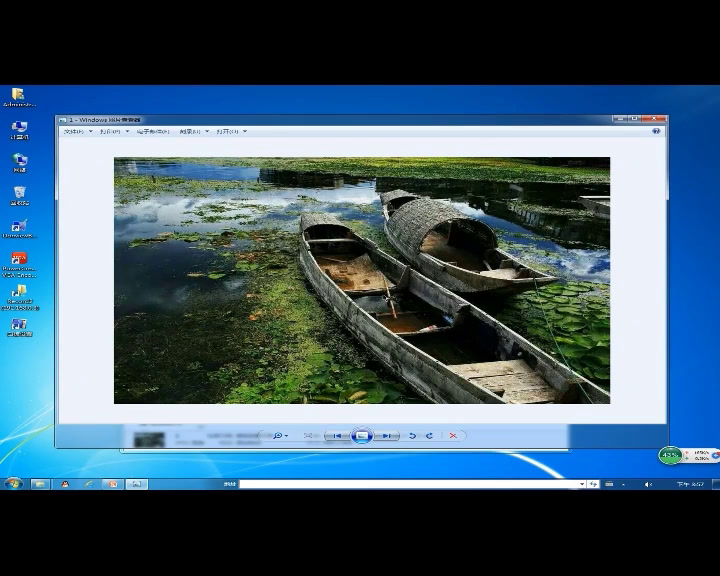This screenshot has height=576, width=720.
Task: Expand the taskbar address bar dropdown arrow
Action: (x=582, y=484)
